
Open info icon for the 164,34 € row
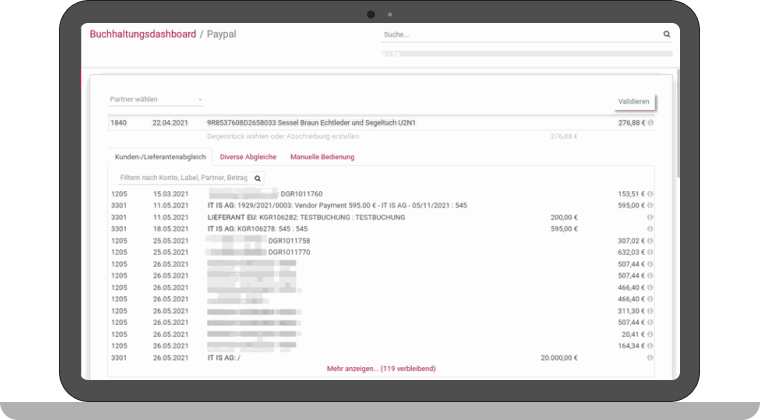(x=650, y=346)
